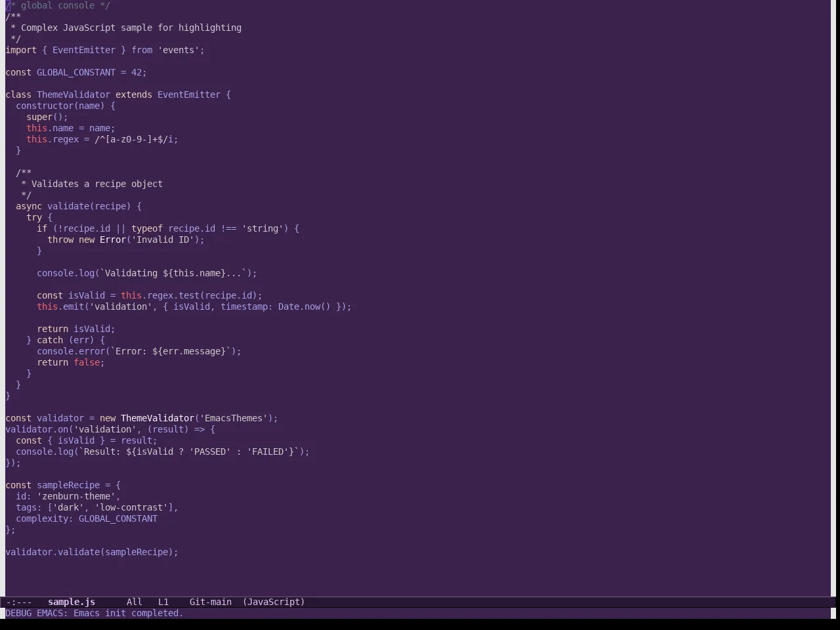This screenshot has width=840, height=630.
Task: Click the All position indicator in mode line
Action: pyautogui.click(x=135, y=602)
